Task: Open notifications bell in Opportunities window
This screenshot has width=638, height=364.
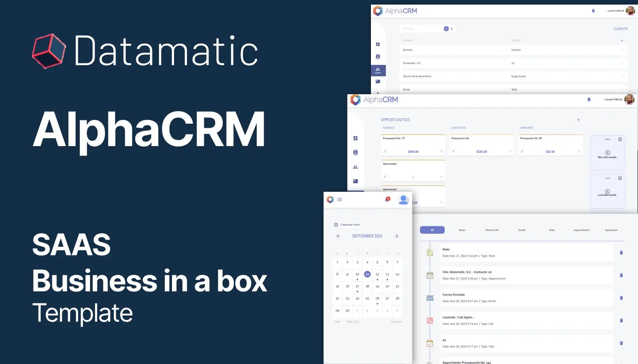Action: pos(589,100)
